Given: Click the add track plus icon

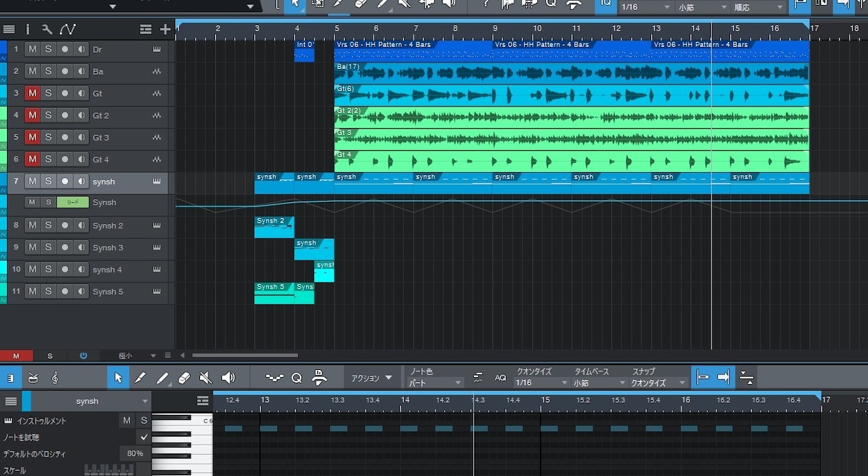Looking at the screenshot, I should coord(165,29).
